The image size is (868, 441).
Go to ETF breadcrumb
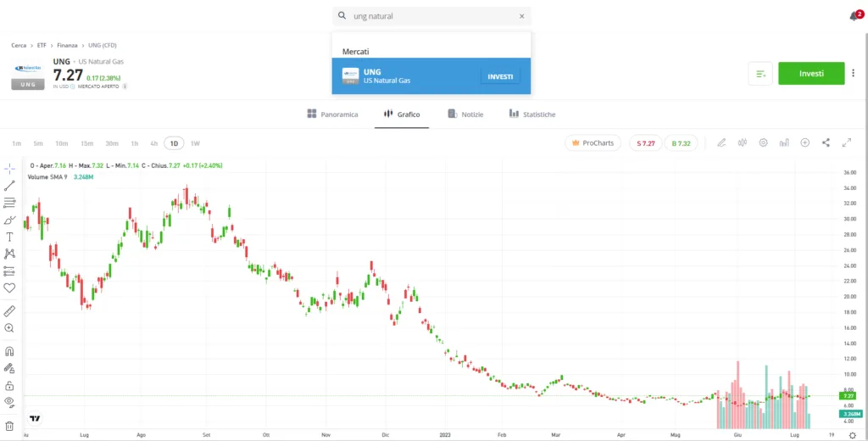pyautogui.click(x=42, y=46)
